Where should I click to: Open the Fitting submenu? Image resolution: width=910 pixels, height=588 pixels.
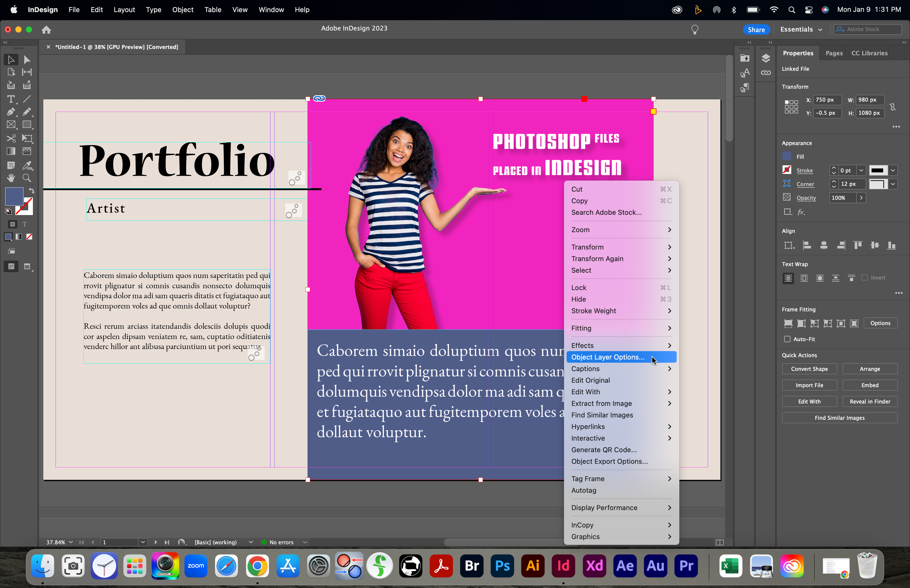click(621, 328)
